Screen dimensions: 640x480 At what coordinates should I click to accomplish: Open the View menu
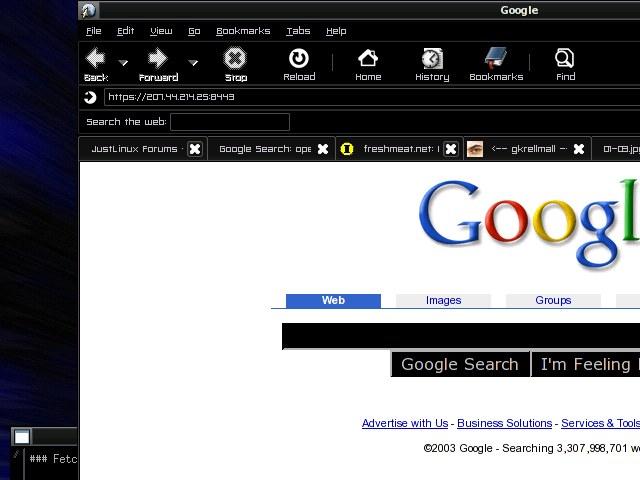pos(161,31)
